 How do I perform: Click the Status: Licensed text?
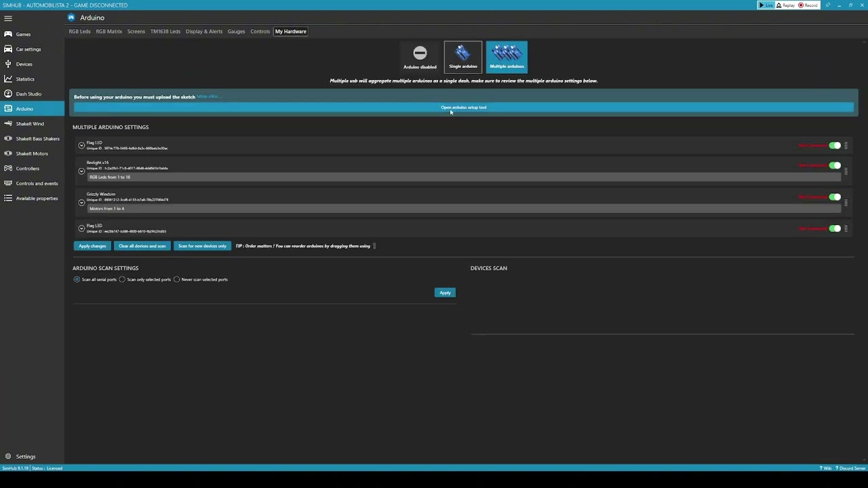[x=47, y=468]
